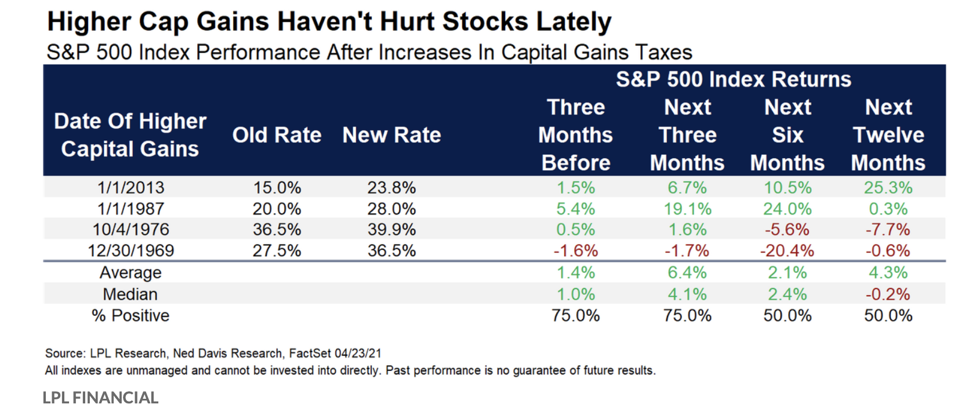Screen dimensions: 980x415
Task: Select the -20.4% six-month return value
Action: coord(787,250)
